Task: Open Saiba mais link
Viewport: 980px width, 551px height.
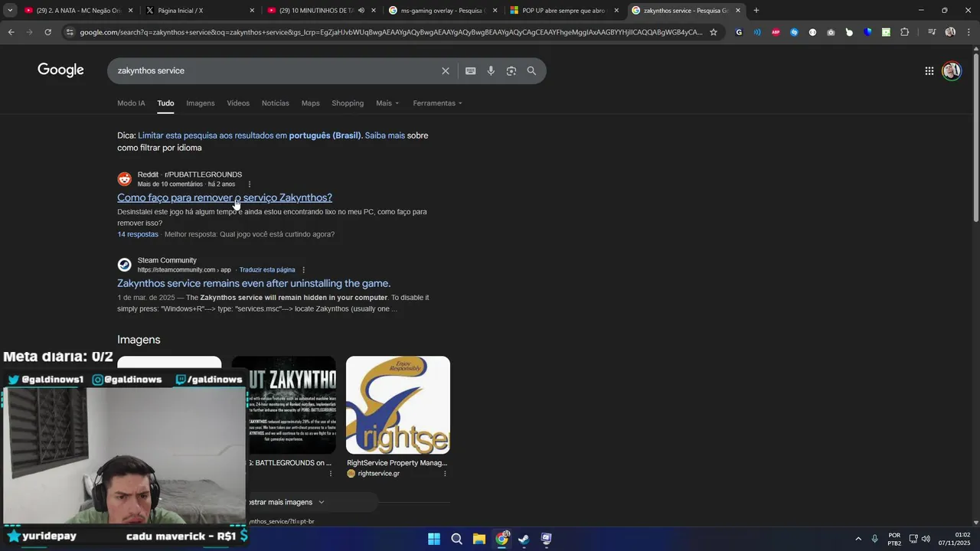Action: (x=385, y=135)
